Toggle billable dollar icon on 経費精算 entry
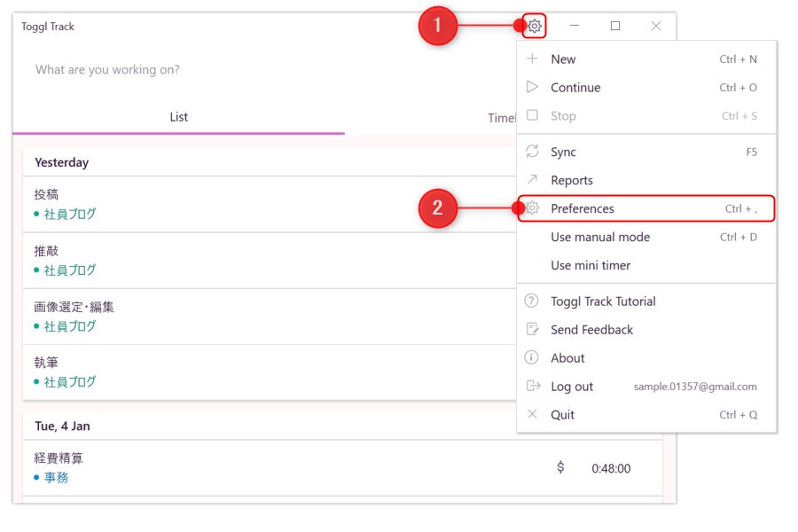The height and width of the screenshot is (532, 798). [560, 467]
